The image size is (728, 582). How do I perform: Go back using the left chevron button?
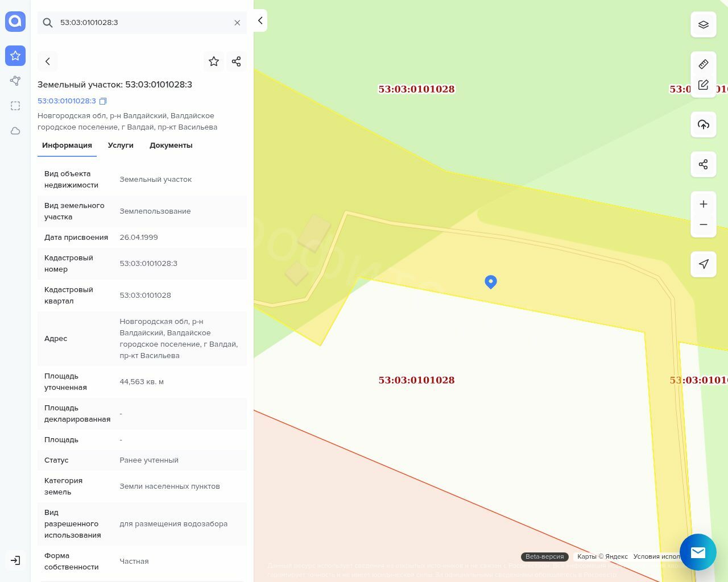tap(48, 61)
